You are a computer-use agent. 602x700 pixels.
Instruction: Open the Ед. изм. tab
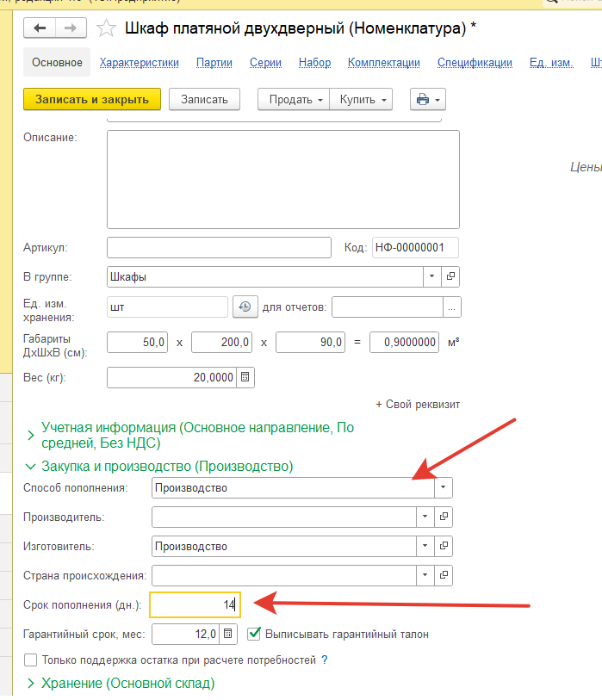551,63
